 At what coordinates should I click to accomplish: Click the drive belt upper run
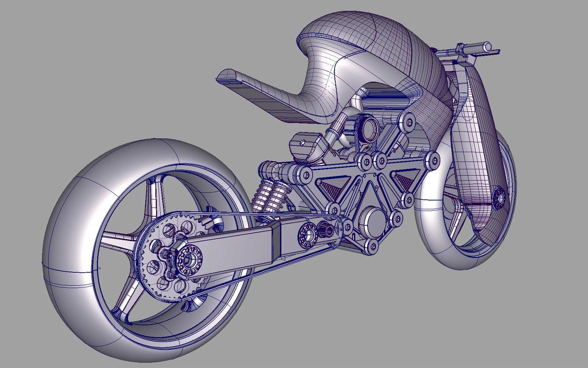[245, 214]
